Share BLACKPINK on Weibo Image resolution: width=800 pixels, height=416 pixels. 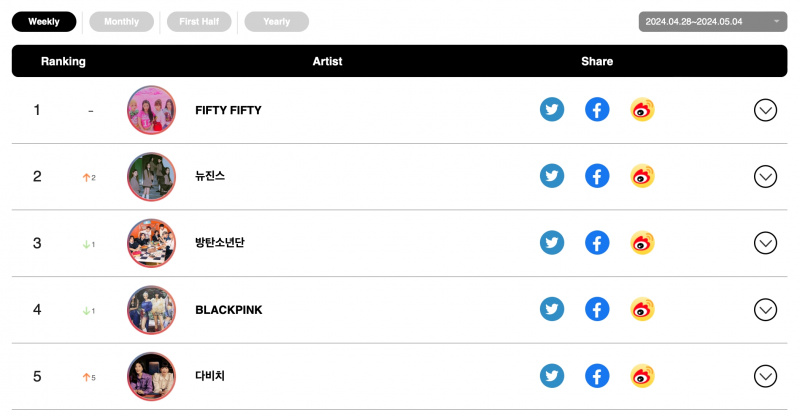(642, 309)
